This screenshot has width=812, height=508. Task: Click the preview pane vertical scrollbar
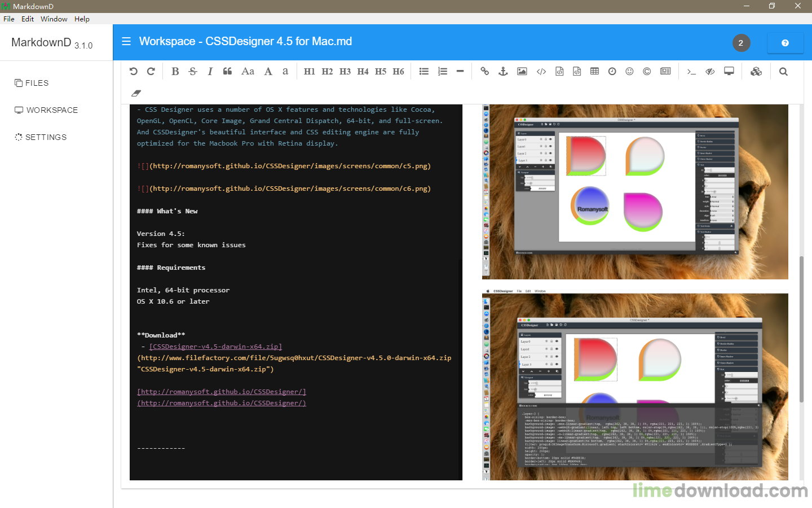[x=801, y=330]
